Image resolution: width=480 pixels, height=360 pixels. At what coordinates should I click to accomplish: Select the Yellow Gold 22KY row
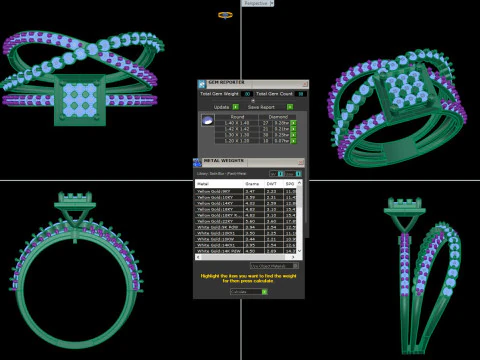point(246,221)
